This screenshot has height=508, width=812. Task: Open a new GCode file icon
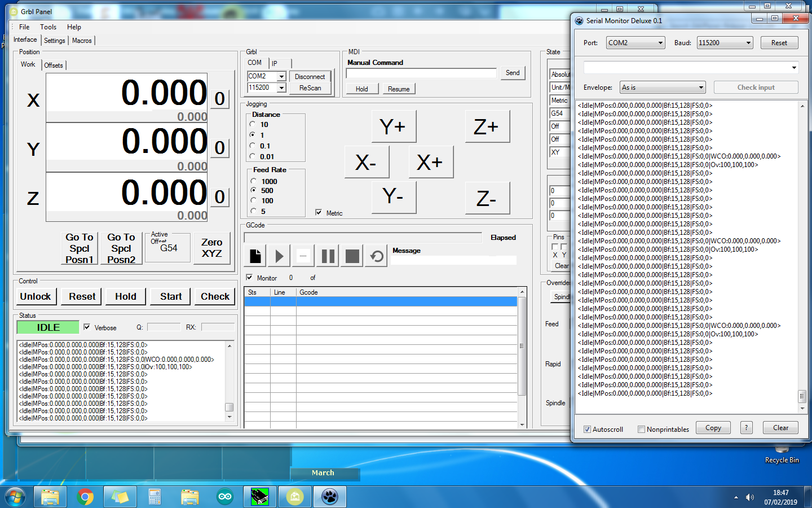(x=255, y=256)
